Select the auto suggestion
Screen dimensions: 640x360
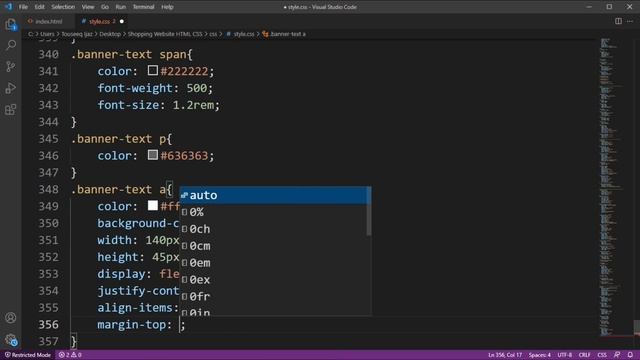click(x=273, y=195)
